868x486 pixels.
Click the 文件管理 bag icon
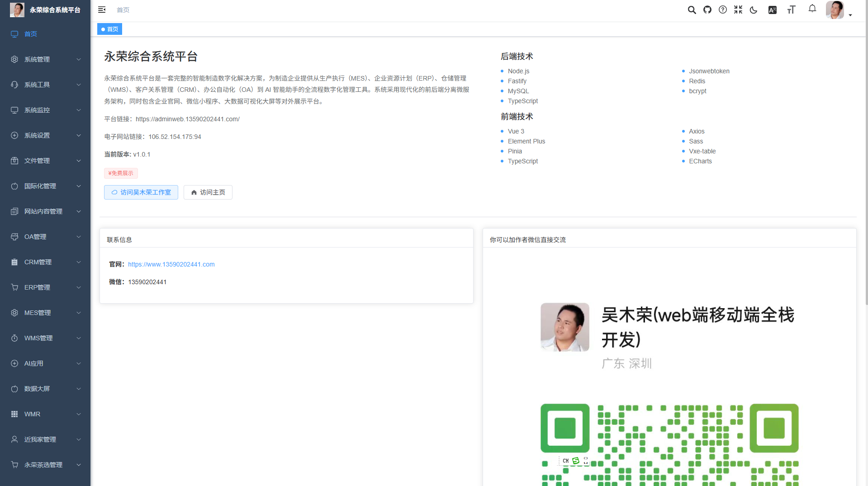coord(14,161)
